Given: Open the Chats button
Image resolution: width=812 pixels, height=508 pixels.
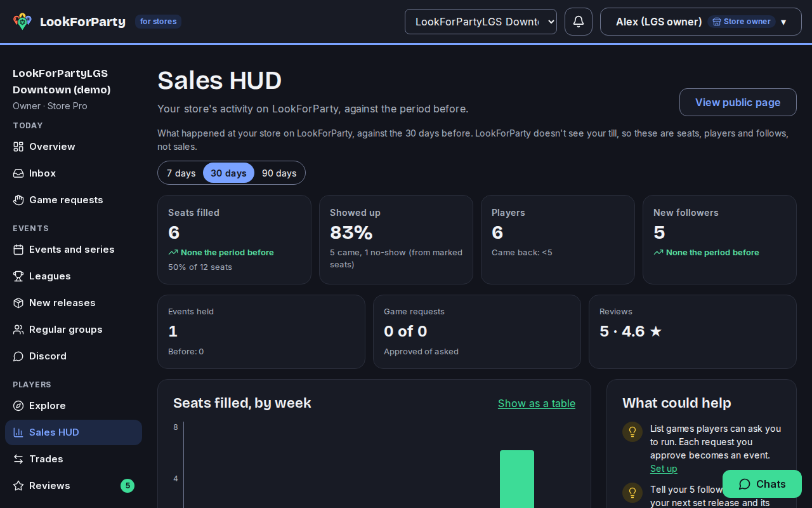Looking at the screenshot, I should (762, 484).
